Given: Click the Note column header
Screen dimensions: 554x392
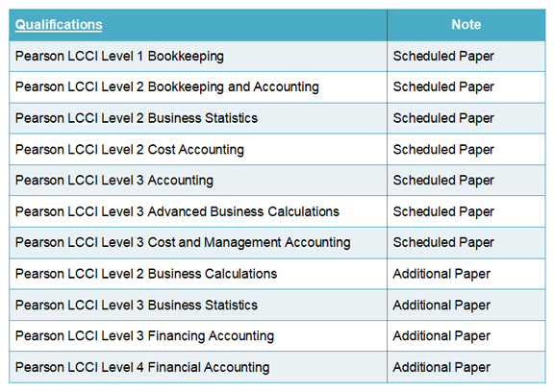Looking at the screenshot, I should pyautogui.click(x=466, y=25).
